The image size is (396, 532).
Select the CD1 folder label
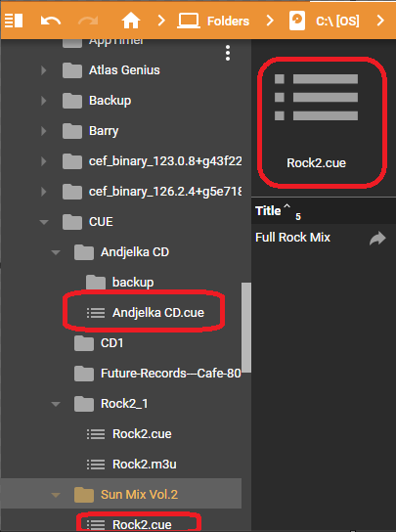111,343
